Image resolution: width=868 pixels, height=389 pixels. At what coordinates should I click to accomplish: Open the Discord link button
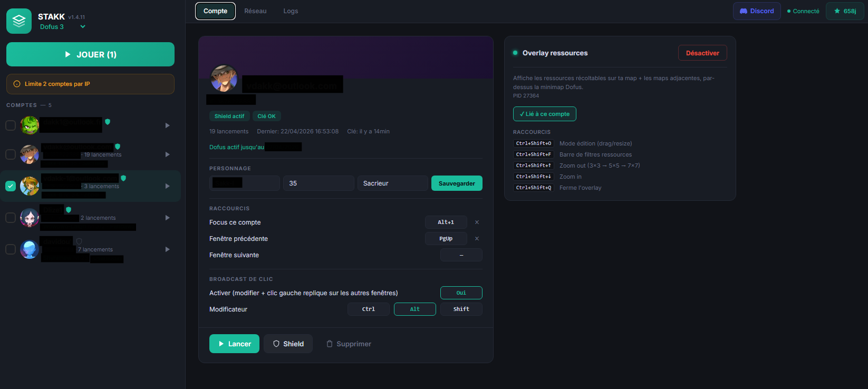(757, 11)
